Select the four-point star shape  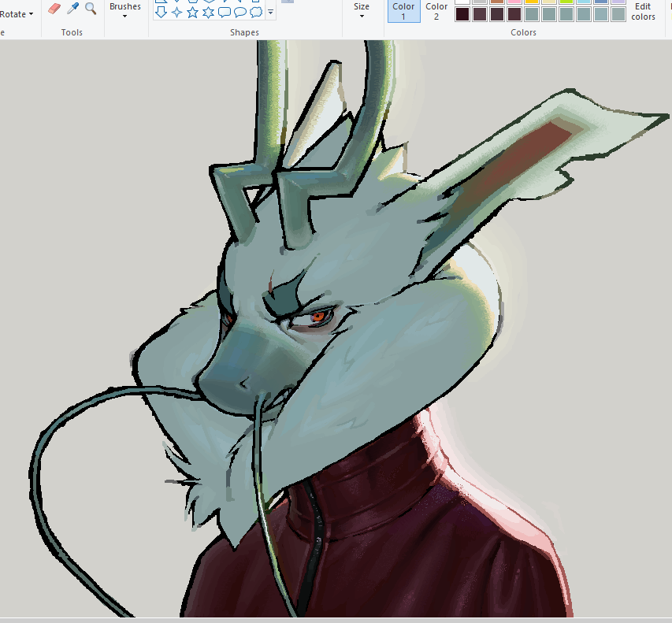pos(176,13)
